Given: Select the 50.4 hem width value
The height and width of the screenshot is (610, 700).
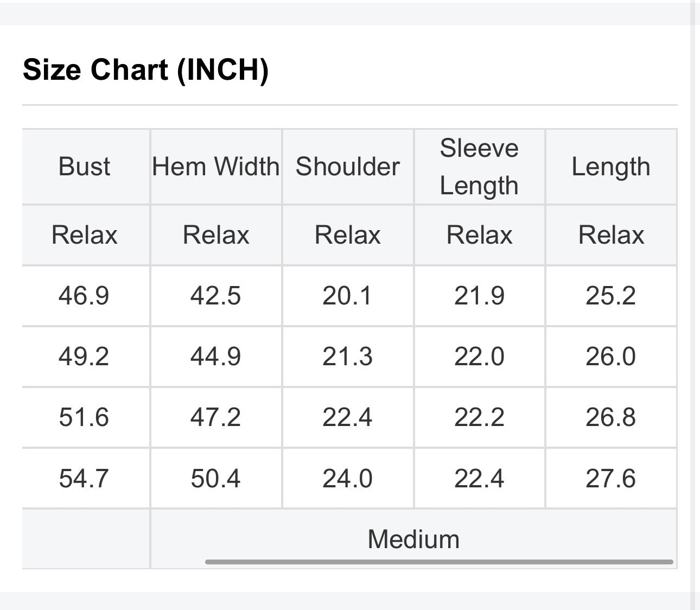Looking at the screenshot, I should (215, 479).
